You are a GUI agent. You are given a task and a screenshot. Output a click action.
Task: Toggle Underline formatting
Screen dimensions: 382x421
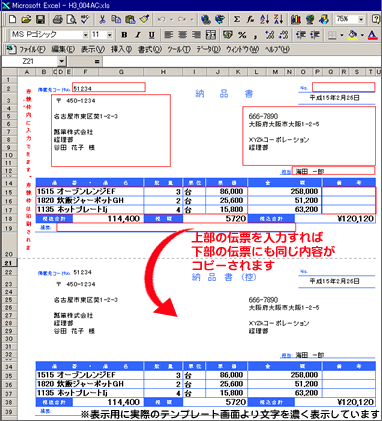[152, 35]
